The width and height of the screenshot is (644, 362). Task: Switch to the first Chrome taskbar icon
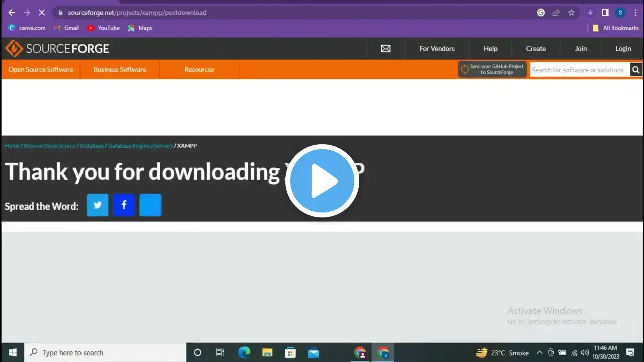[x=360, y=352]
